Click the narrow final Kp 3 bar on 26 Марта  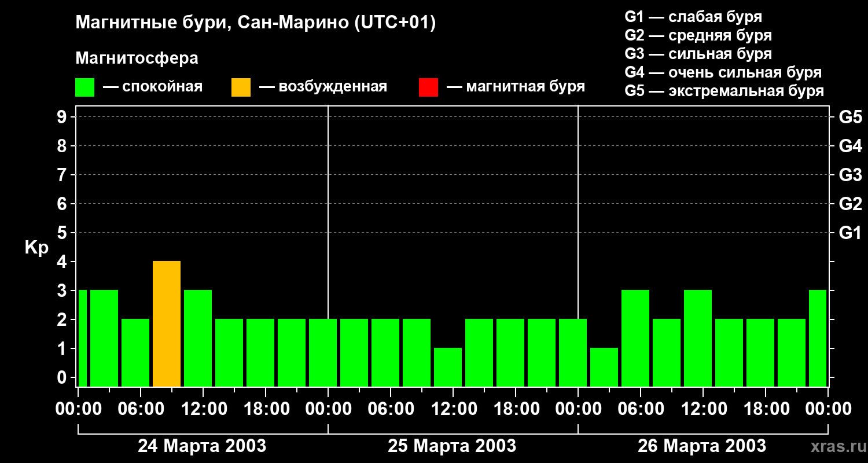pos(818,338)
